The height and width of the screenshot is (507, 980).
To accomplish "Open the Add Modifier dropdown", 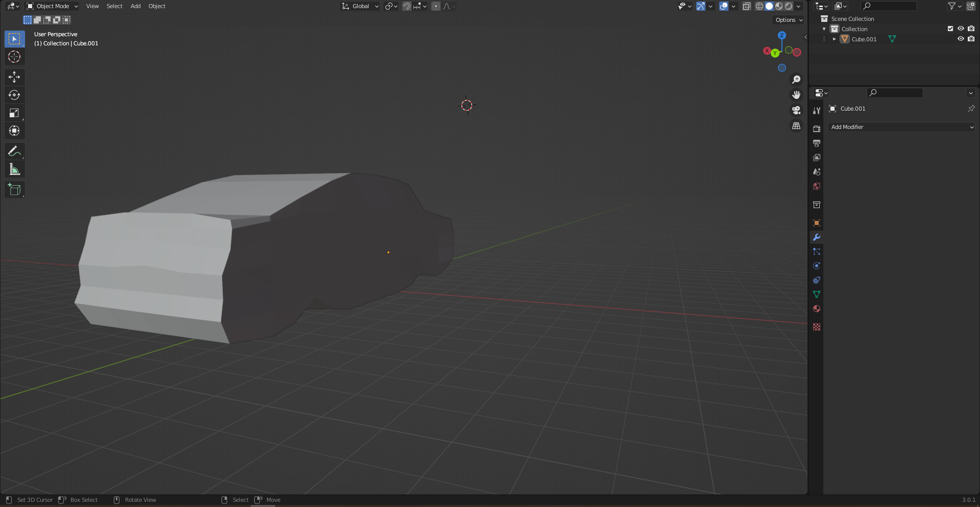I will point(901,127).
